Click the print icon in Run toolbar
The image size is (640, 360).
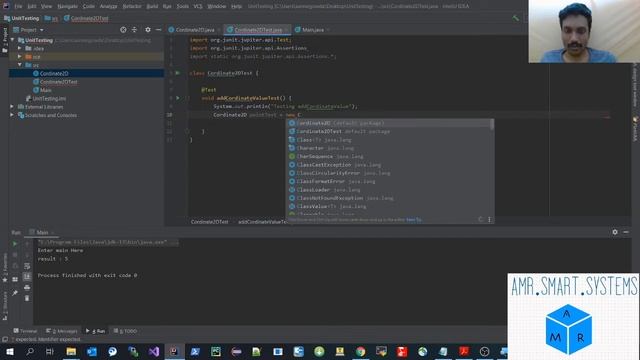pos(27,287)
